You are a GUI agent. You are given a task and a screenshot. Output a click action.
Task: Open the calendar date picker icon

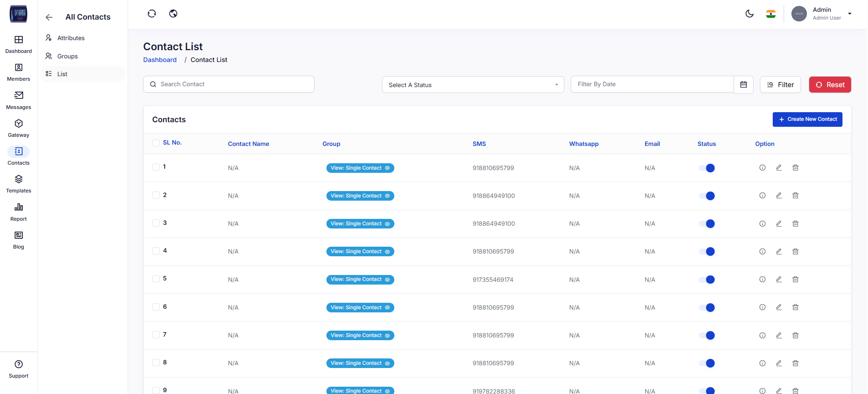click(x=744, y=85)
